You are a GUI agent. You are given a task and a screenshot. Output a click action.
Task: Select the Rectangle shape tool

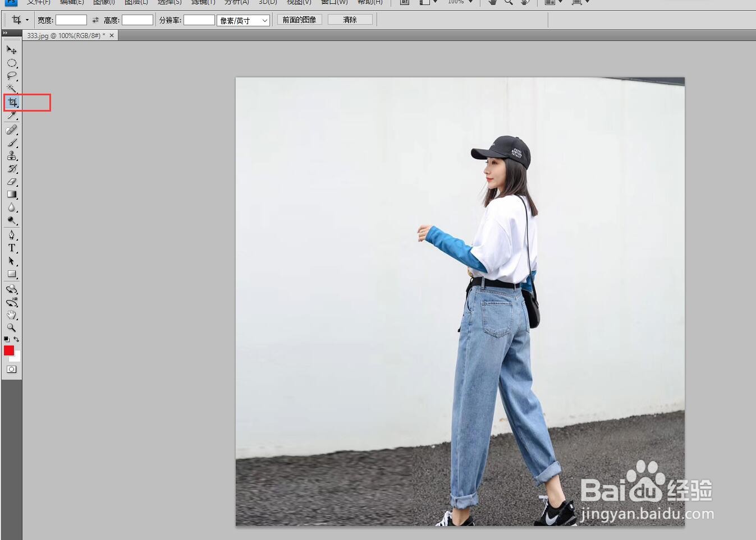click(11, 274)
